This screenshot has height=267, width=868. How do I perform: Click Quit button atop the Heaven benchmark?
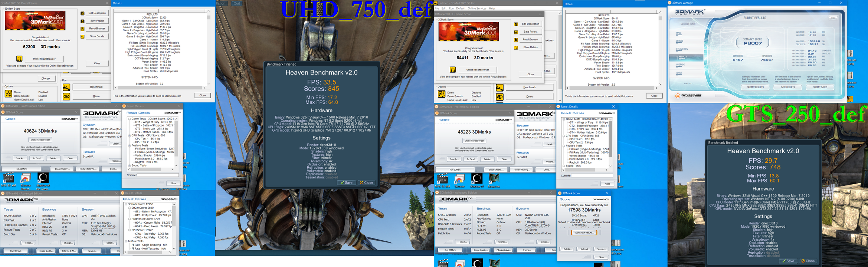(237, 3)
